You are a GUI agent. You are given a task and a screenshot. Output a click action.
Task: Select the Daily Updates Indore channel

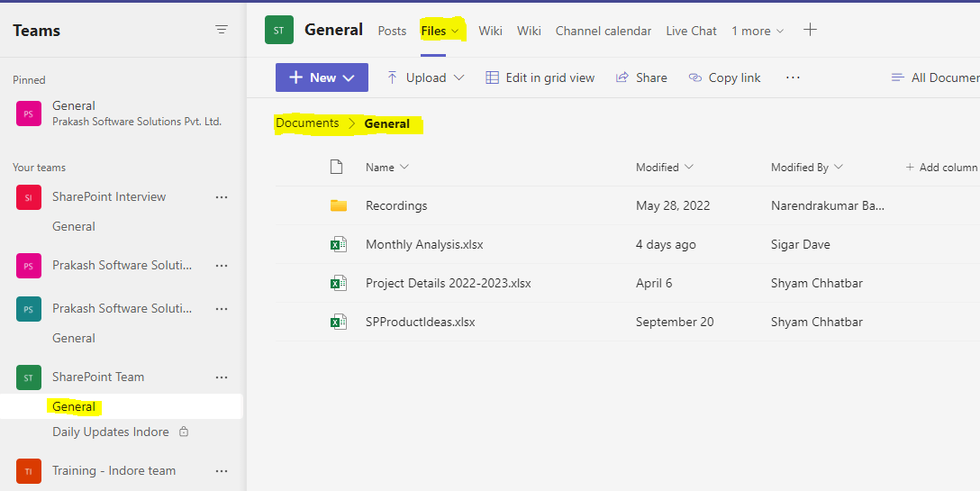pos(111,432)
